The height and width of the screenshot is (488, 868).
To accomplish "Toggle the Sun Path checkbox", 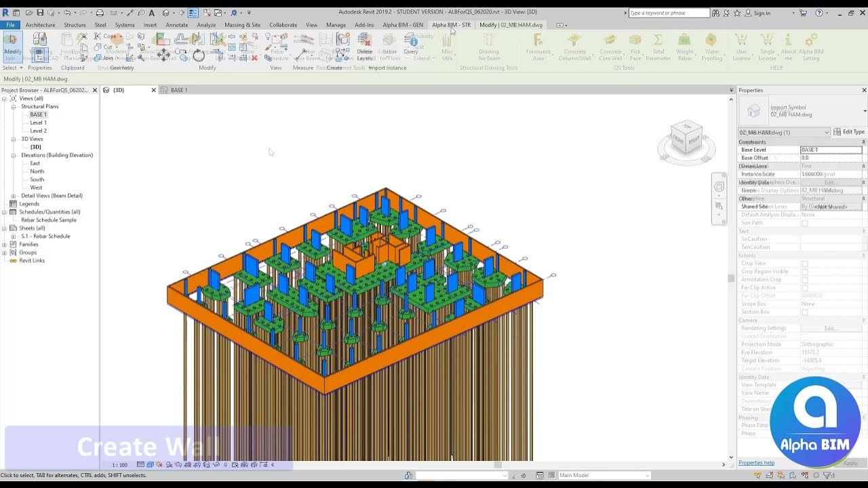I will [805, 223].
